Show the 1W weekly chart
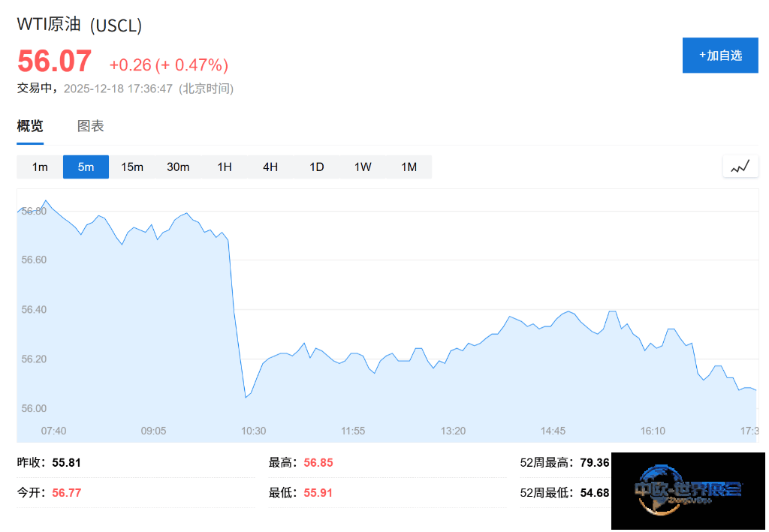This screenshot has height=532, width=769. pyautogui.click(x=363, y=167)
